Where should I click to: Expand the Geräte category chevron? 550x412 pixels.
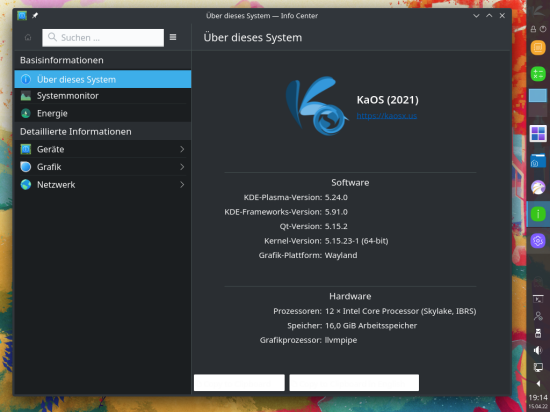pos(182,149)
